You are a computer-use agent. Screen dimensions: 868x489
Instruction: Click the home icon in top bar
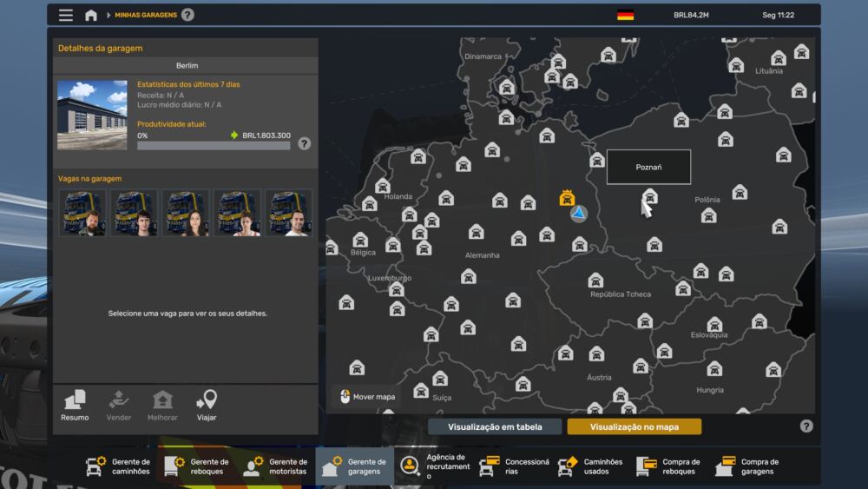(x=91, y=15)
